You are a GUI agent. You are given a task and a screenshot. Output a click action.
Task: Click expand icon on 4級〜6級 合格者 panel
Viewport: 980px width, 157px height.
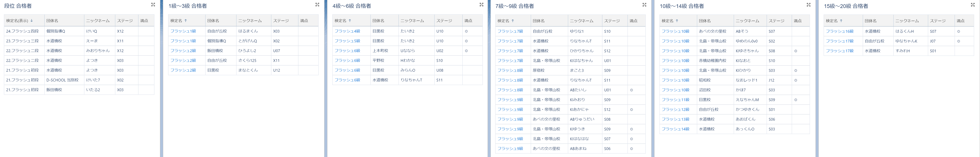point(481,5)
